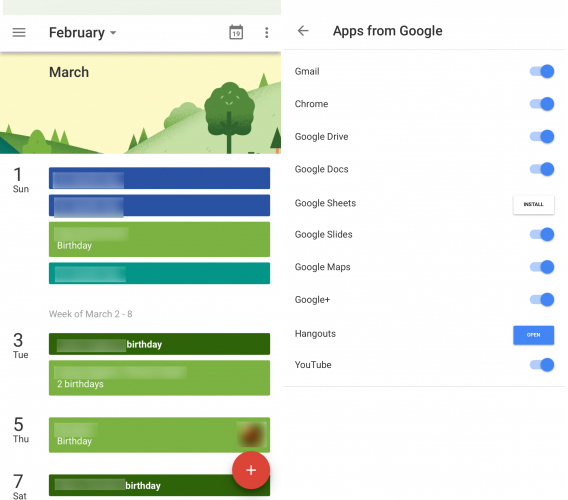568x500 pixels.
Task: Click the Week of March 2 - 8 label
Action: tap(91, 314)
